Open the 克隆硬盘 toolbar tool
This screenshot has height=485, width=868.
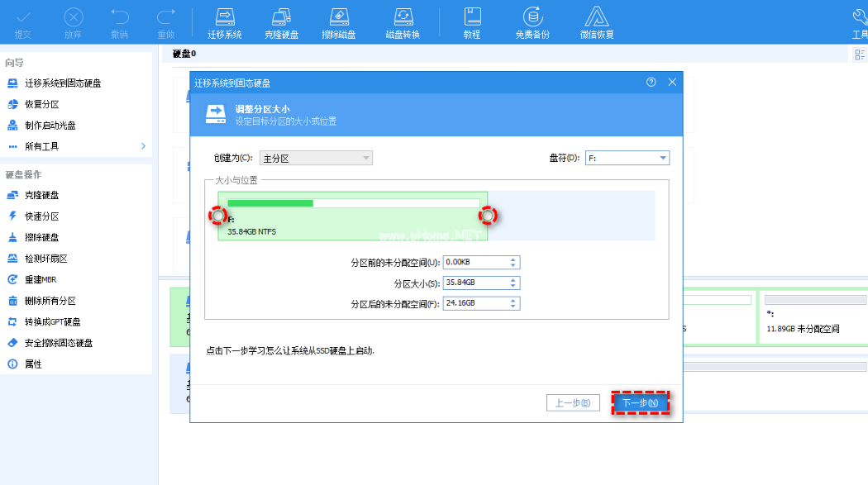coord(281,22)
